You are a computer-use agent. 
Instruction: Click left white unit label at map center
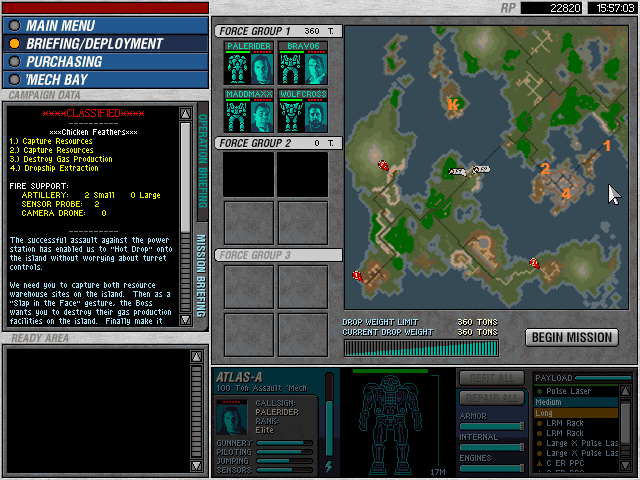(457, 171)
